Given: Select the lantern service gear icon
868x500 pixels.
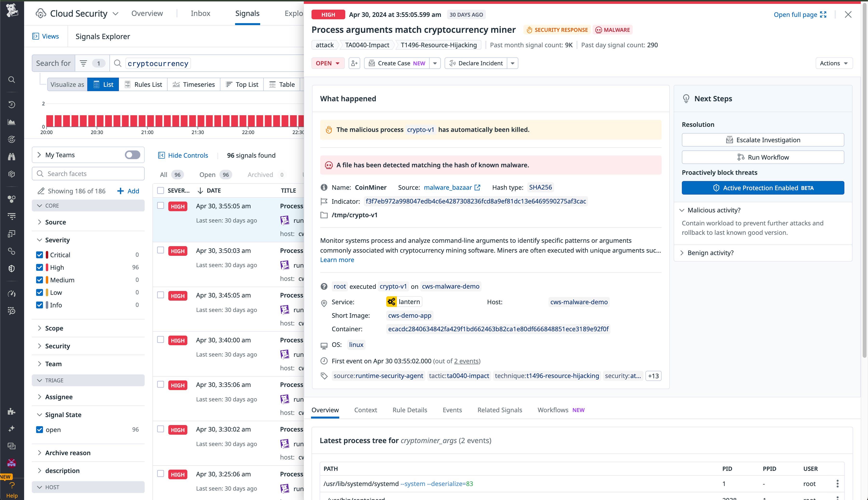Looking at the screenshot, I should pos(392,302).
